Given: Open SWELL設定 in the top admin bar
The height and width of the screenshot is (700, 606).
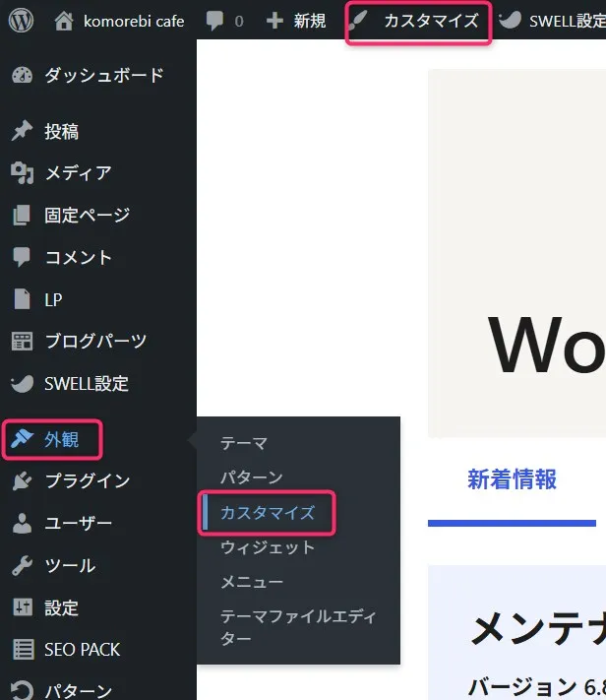Looking at the screenshot, I should point(568,21).
